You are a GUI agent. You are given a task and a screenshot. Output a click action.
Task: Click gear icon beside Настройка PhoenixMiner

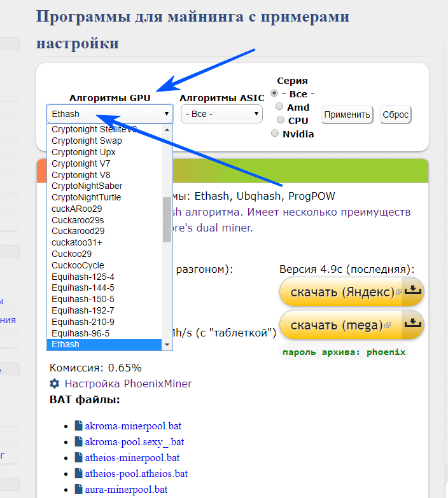pos(55,384)
